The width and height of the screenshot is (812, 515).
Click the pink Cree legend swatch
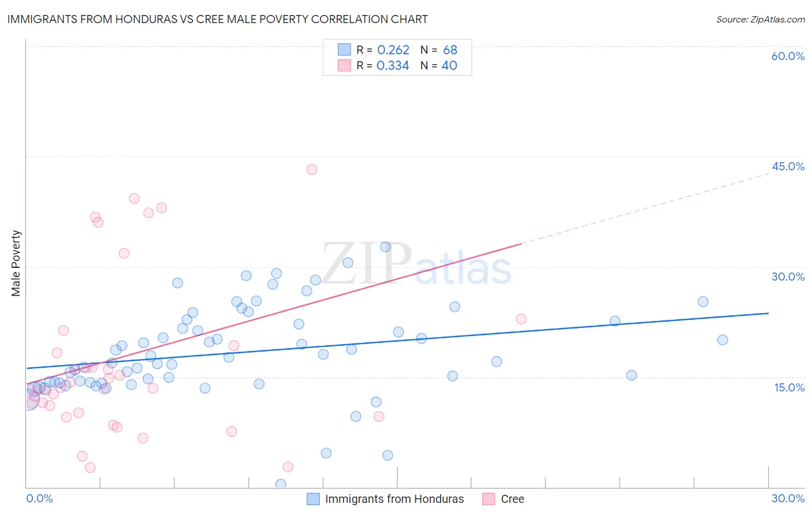click(489, 499)
